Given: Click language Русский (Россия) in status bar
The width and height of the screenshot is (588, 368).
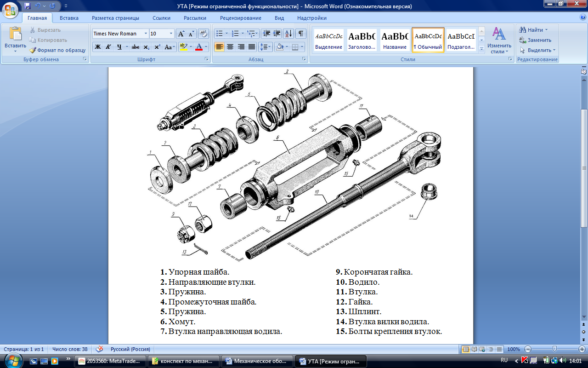Looking at the screenshot, I should pyautogui.click(x=130, y=349).
